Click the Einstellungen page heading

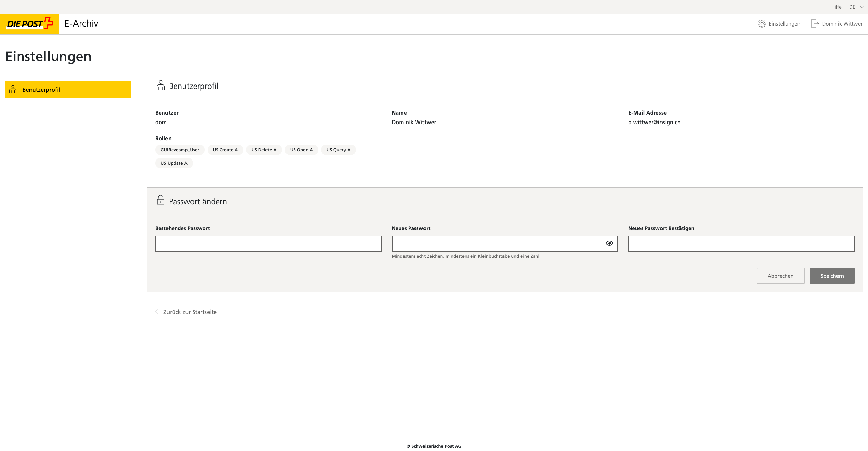click(x=48, y=56)
